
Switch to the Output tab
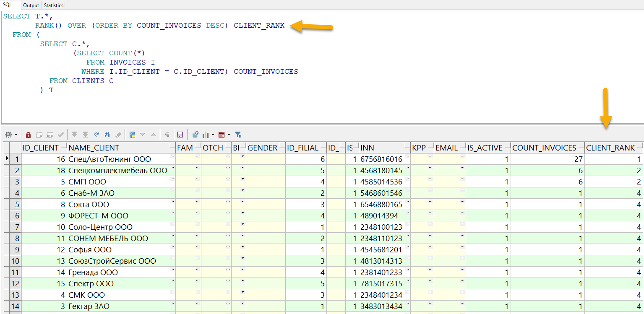tap(31, 5)
